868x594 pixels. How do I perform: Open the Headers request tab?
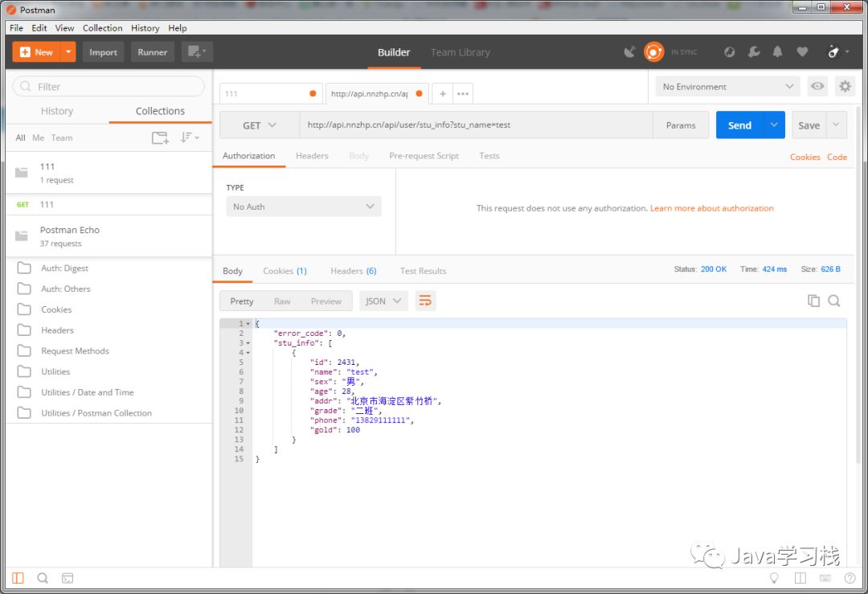(312, 156)
